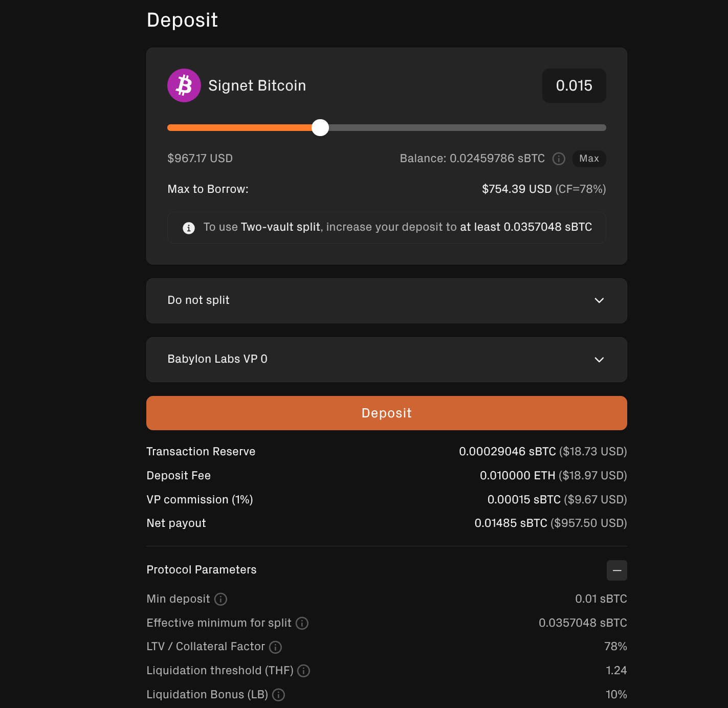This screenshot has height=708, width=728.
Task: Click the unfilled slider track
Action: [x=467, y=128]
